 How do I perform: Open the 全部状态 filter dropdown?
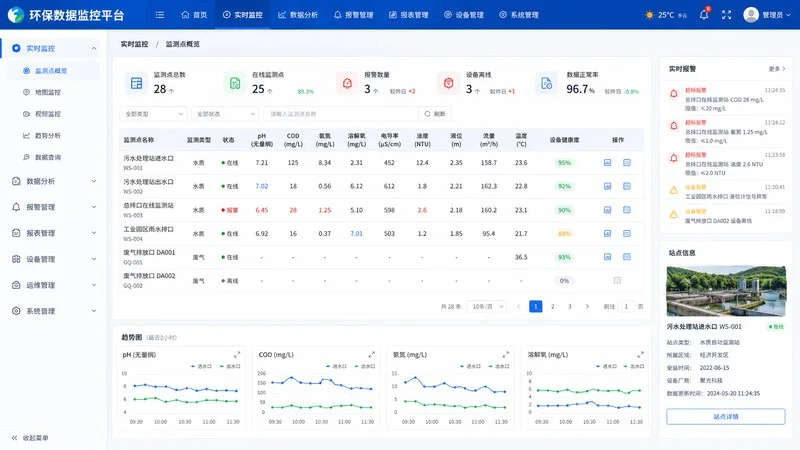pyautogui.click(x=225, y=114)
